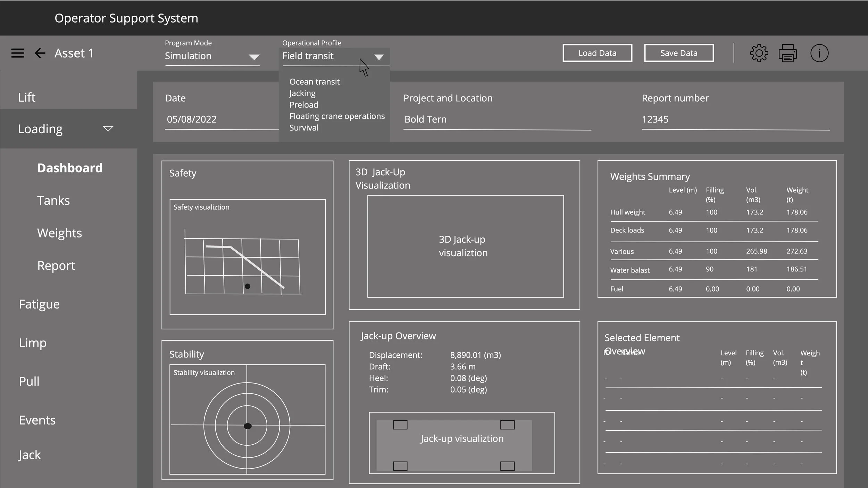Click the Water balast row label

coord(630,270)
